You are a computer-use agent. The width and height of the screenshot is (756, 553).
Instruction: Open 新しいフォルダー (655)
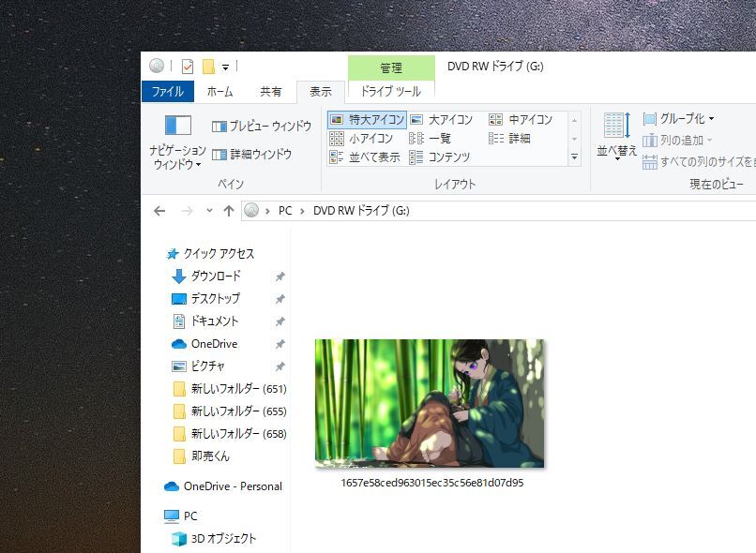pos(230,411)
